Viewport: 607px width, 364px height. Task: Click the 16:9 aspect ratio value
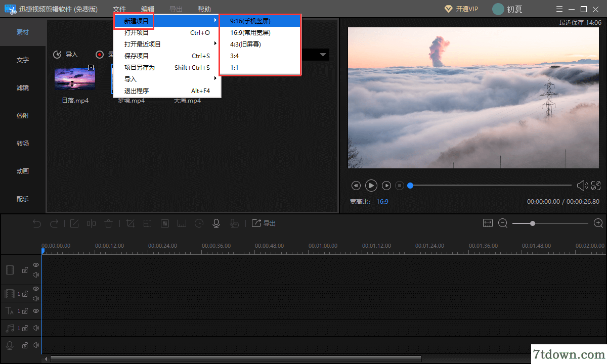(382, 201)
